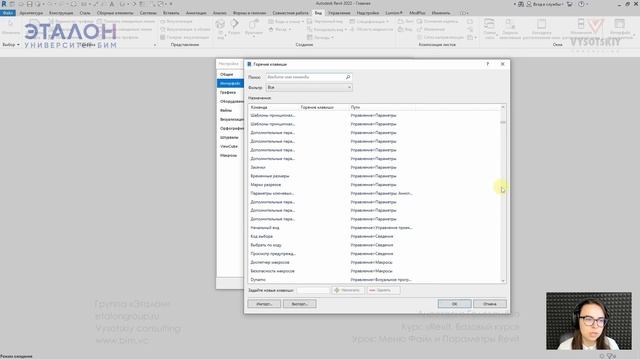Click the Назначить (Assign) button
The image size is (640, 360).
coord(348,290)
